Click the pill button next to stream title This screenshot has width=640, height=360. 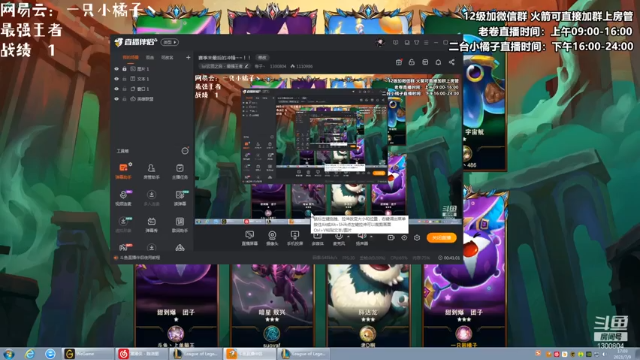click(x=262, y=58)
